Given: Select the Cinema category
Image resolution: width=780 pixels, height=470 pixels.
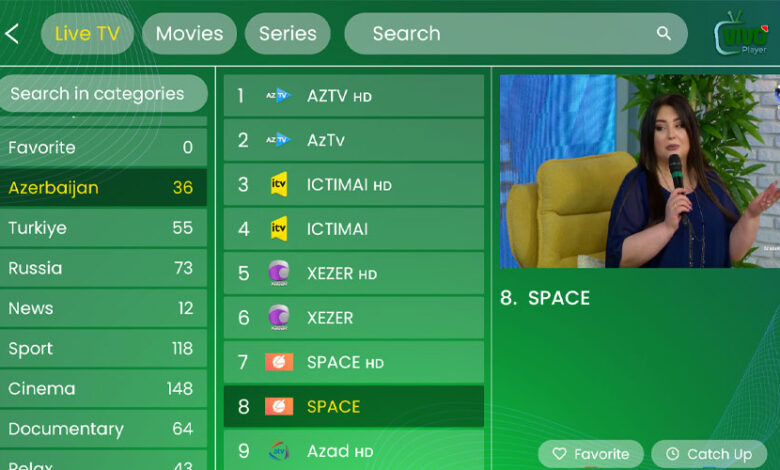Looking at the screenshot, I should (x=103, y=388).
